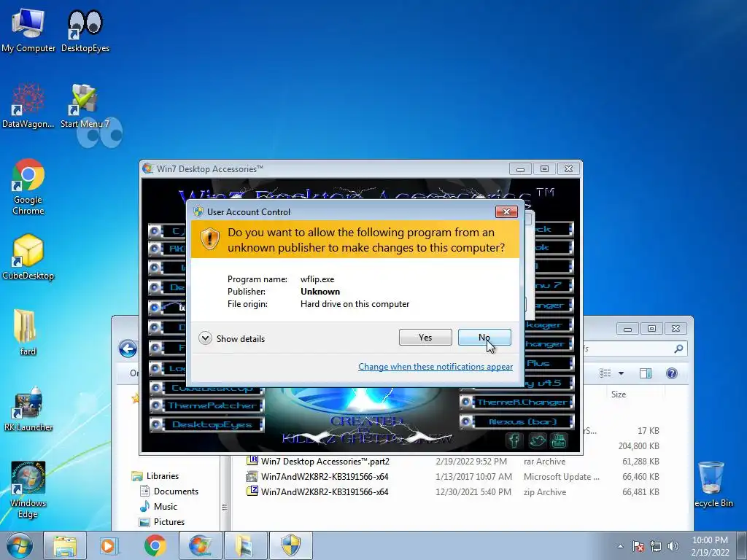Close the User Account Control dialog
The image size is (747, 560).
click(x=506, y=211)
